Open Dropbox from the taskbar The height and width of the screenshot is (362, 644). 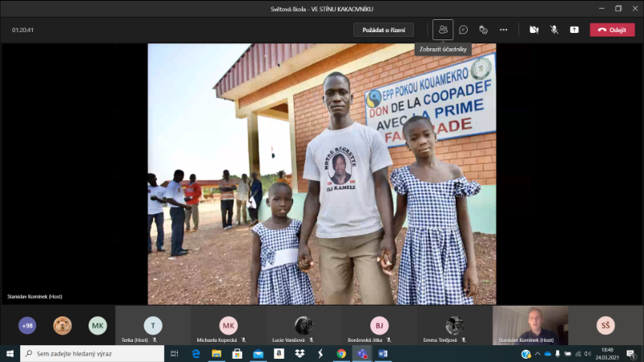point(299,353)
